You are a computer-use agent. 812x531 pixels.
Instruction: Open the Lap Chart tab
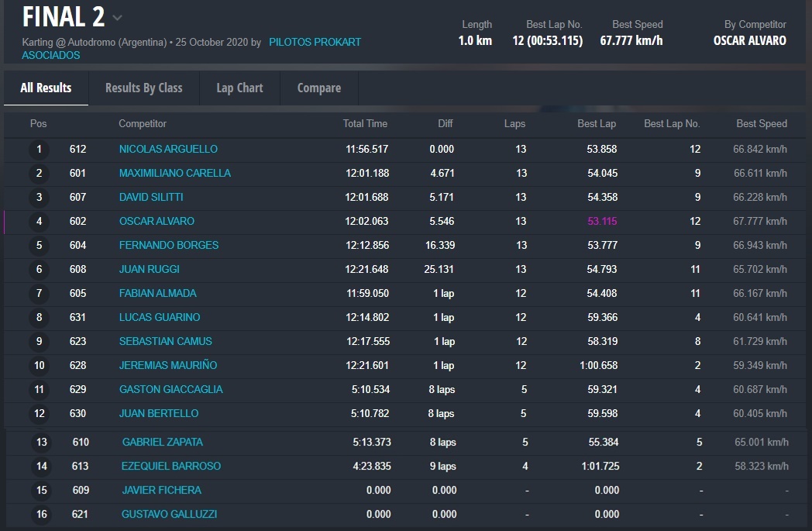point(239,88)
